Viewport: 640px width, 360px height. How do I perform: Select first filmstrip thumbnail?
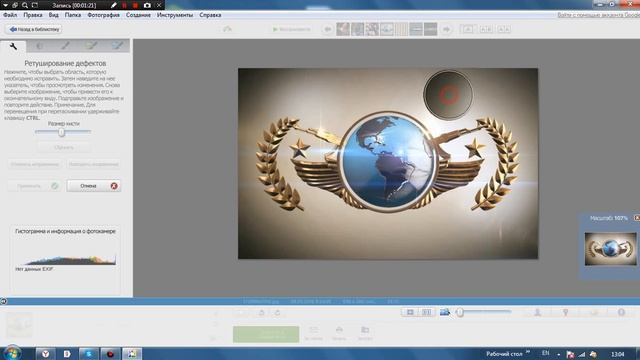pyautogui.click(x=343, y=29)
